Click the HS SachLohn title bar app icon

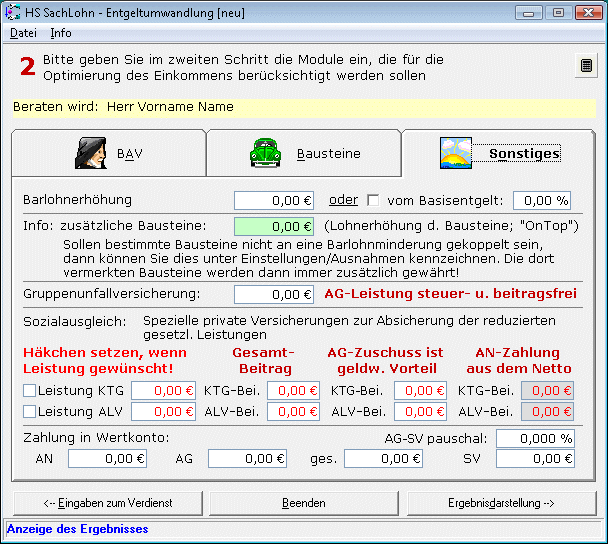pyautogui.click(x=12, y=13)
